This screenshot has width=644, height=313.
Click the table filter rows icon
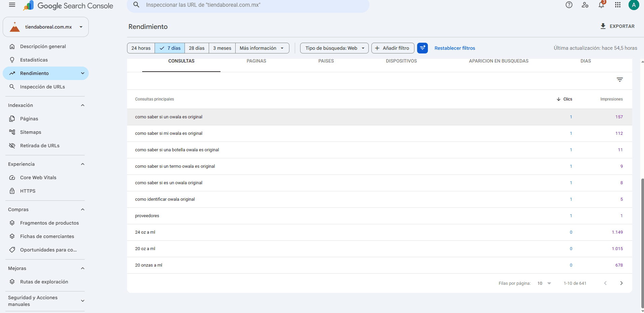tap(620, 80)
